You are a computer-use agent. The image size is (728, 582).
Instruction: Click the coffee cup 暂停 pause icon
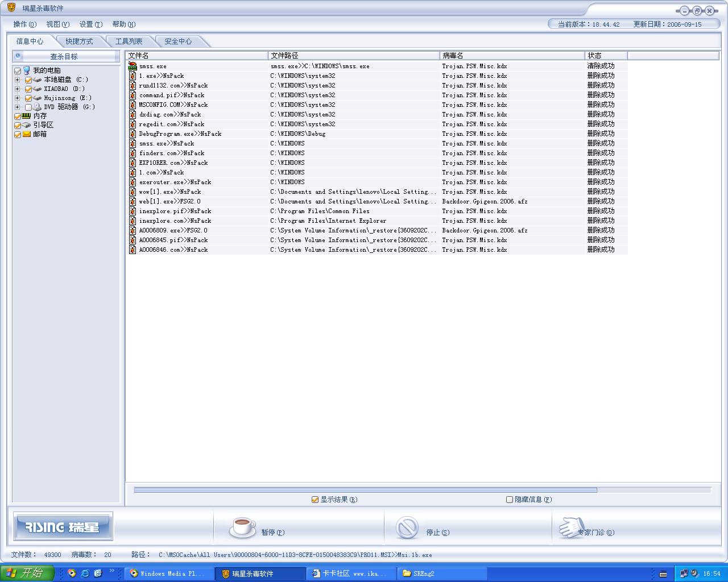[x=242, y=527]
